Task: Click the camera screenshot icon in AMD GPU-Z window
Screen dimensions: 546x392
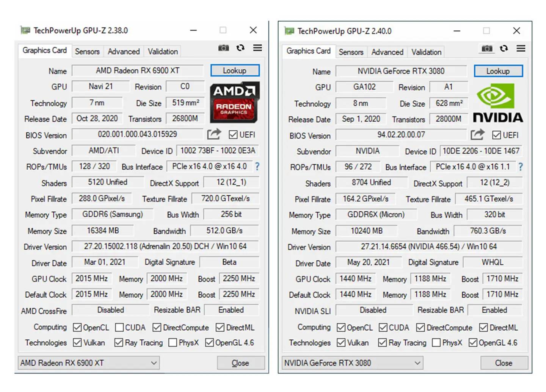Action: pos(223,48)
